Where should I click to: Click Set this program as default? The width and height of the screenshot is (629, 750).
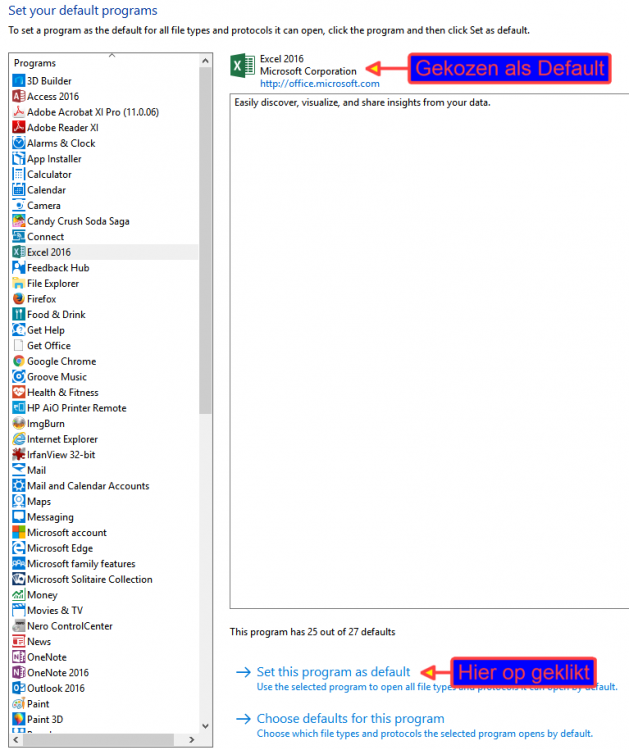(x=333, y=672)
